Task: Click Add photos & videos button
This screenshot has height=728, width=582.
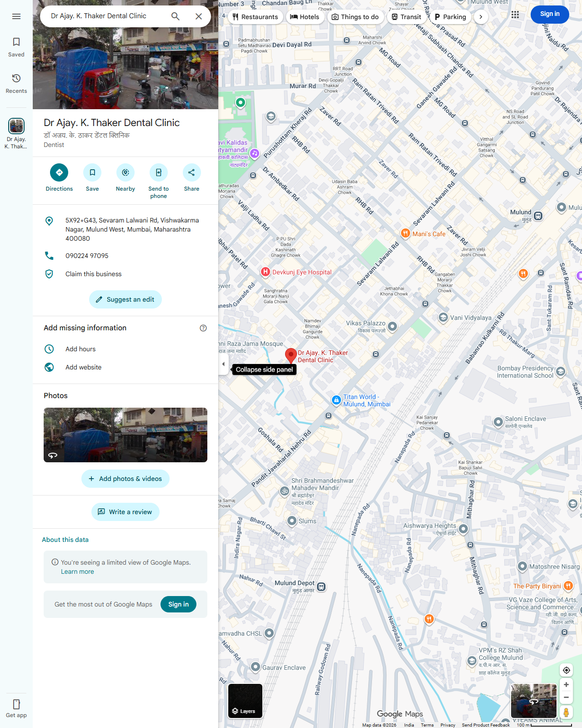Action: tap(125, 479)
